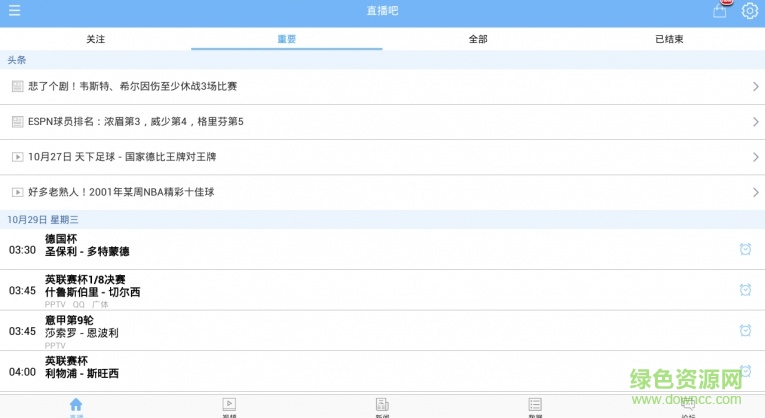Click the 头条 section header
The image size is (765, 418).
382,60
